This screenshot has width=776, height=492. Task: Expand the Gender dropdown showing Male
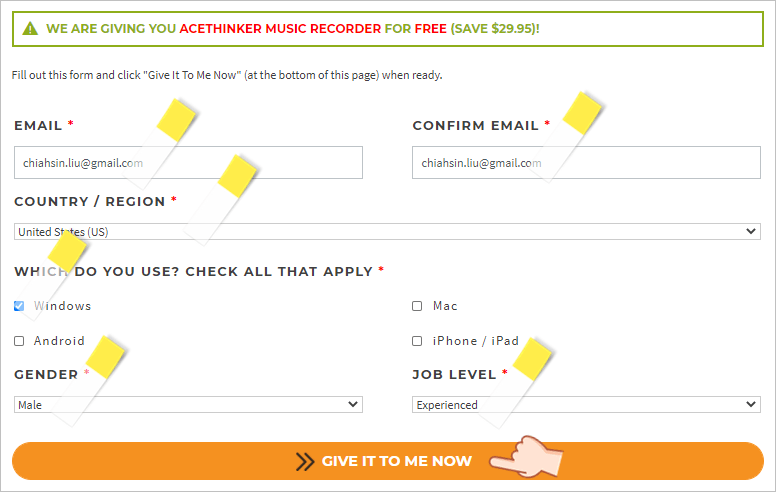pos(188,404)
